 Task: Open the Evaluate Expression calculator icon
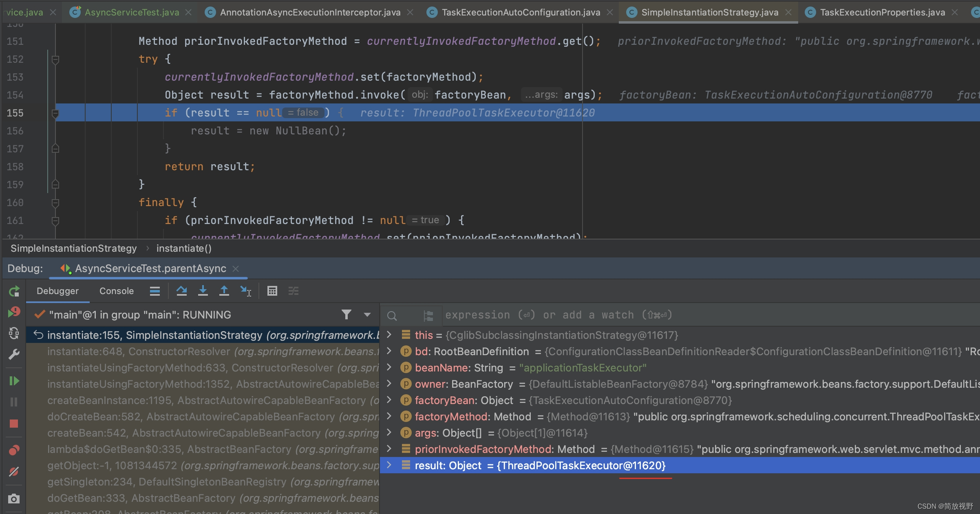[x=272, y=291]
